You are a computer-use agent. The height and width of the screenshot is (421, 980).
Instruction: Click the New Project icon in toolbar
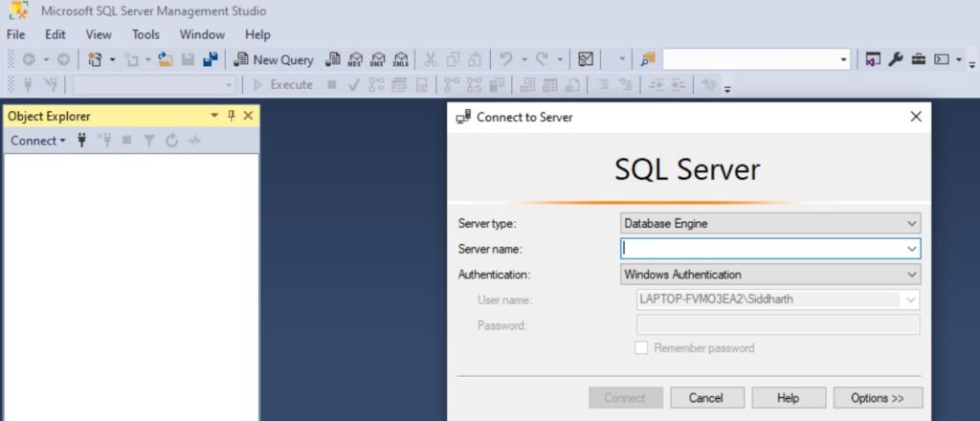(95, 59)
